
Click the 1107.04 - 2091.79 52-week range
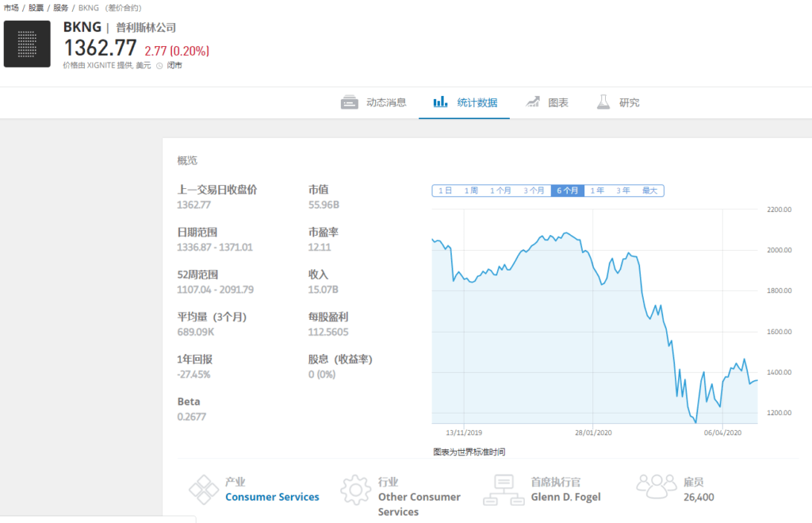click(x=216, y=290)
